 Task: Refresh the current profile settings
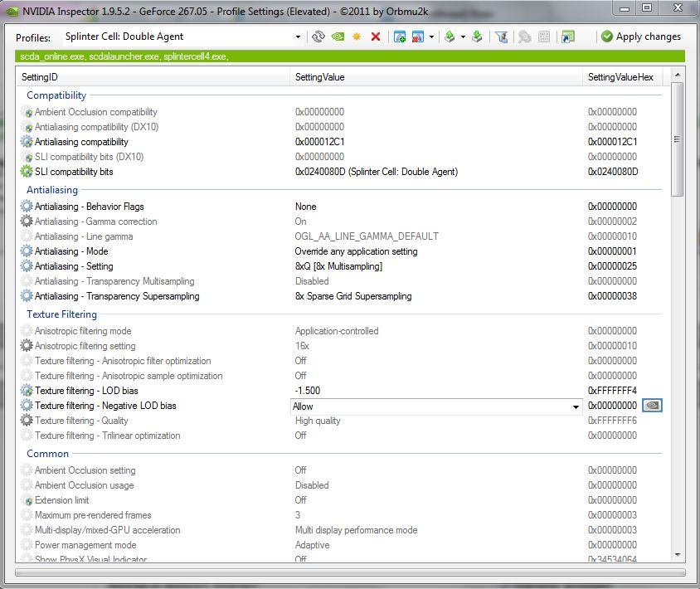pyautogui.click(x=318, y=37)
